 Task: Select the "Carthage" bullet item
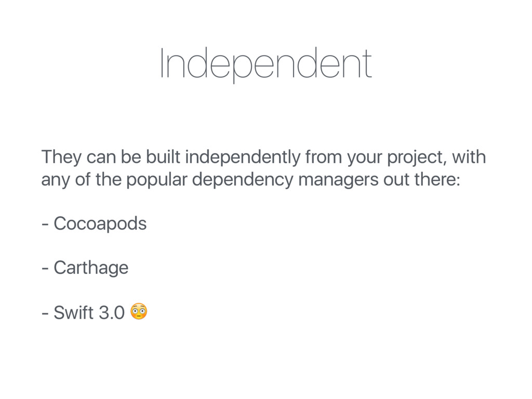(x=91, y=268)
